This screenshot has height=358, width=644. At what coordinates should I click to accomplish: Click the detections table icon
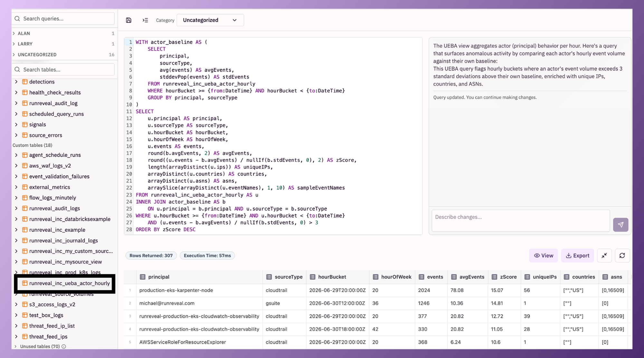[x=25, y=82]
